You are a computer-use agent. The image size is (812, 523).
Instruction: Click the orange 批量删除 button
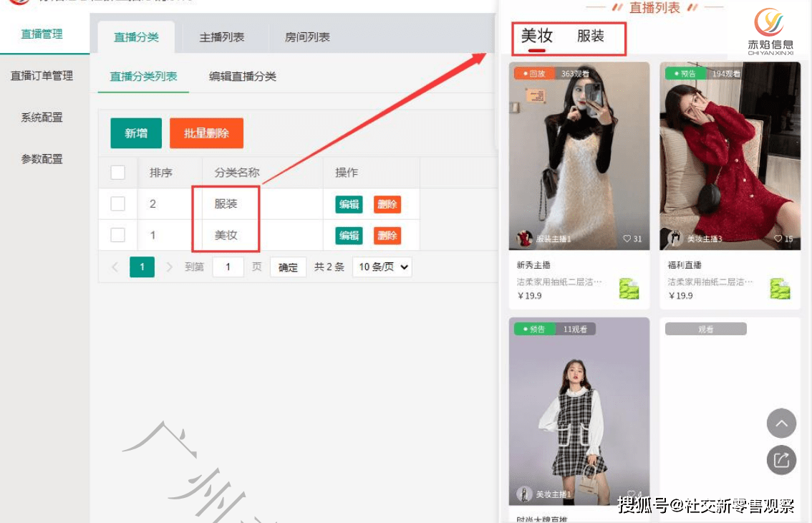pyautogui.click(x=206, y=133)
